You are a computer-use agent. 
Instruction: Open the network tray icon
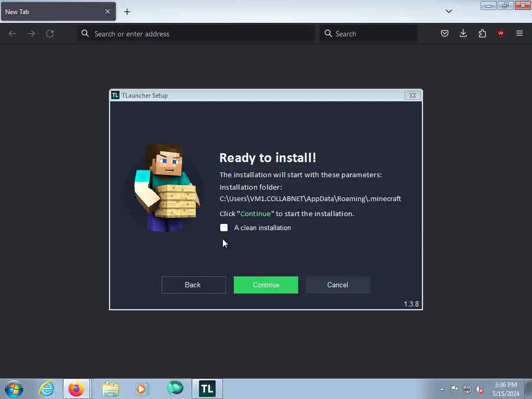pyautogui.click(x=467, y=389)
